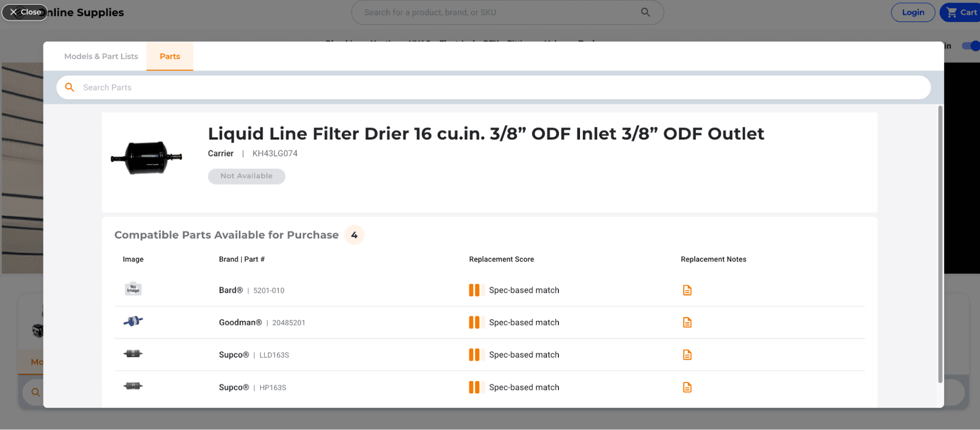
Task: Open the Goodman 20485201 part thumbnail
Action: coord(133,321)
